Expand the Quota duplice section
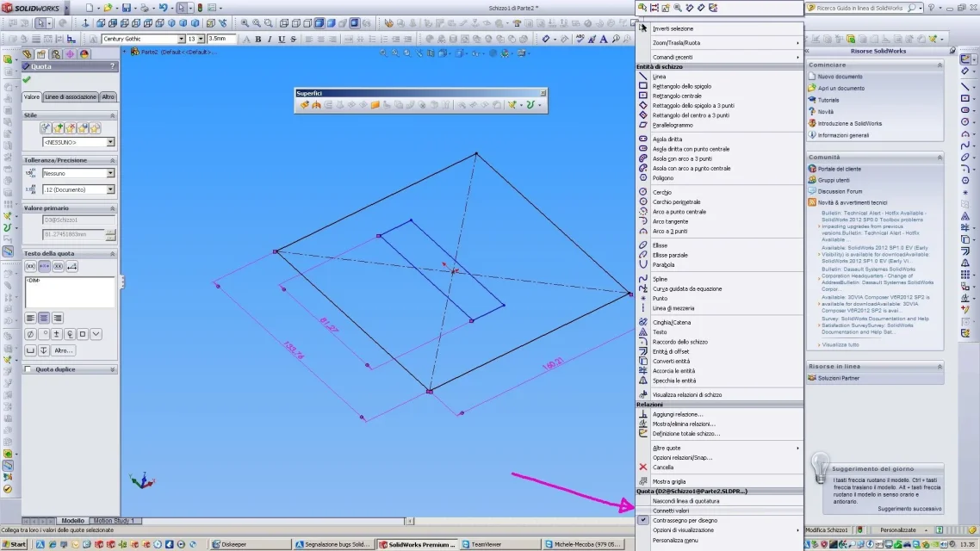The width and height of the screenshot is (980, 551). (x=113, y=369)
